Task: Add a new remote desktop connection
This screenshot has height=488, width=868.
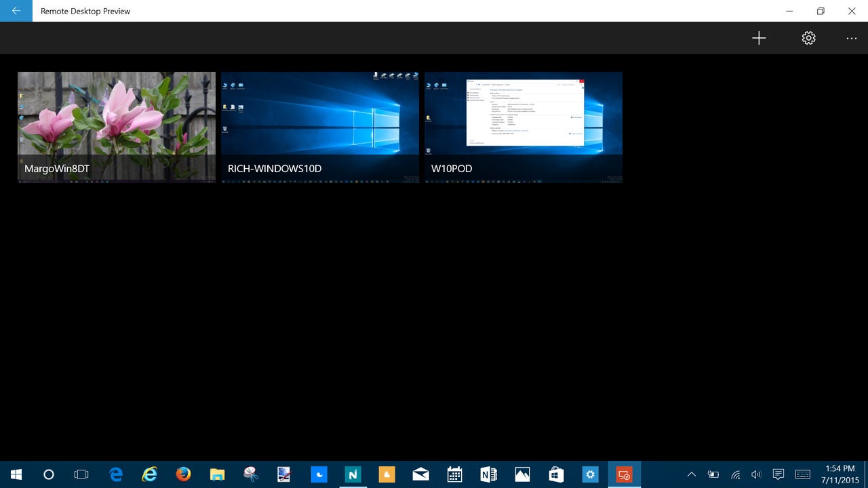Action: tap(759, 38)
